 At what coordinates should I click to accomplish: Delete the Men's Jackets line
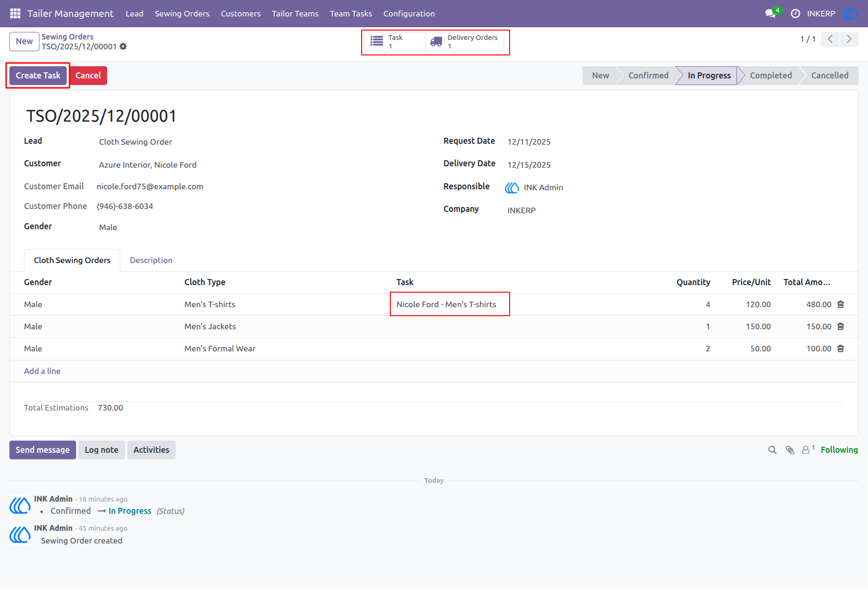[x=841, y=326]
